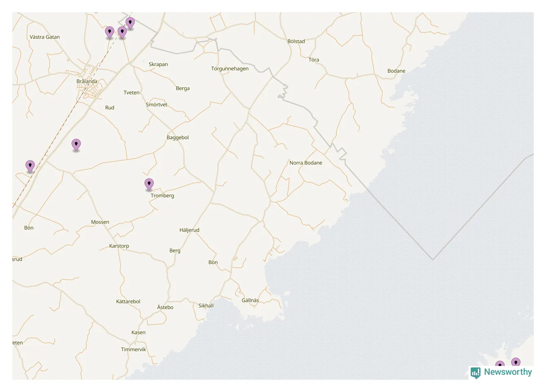Click the Kättarebol place label

click(x=128, y=302)
